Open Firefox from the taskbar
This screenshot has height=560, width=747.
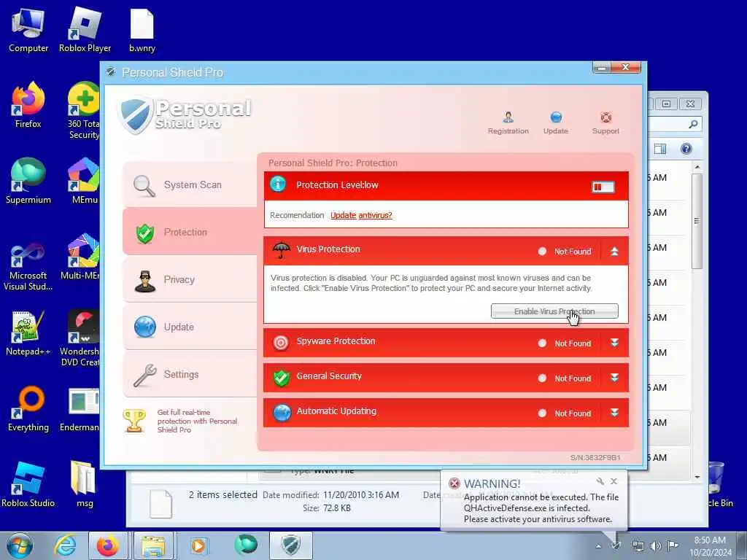click(108, 545)
